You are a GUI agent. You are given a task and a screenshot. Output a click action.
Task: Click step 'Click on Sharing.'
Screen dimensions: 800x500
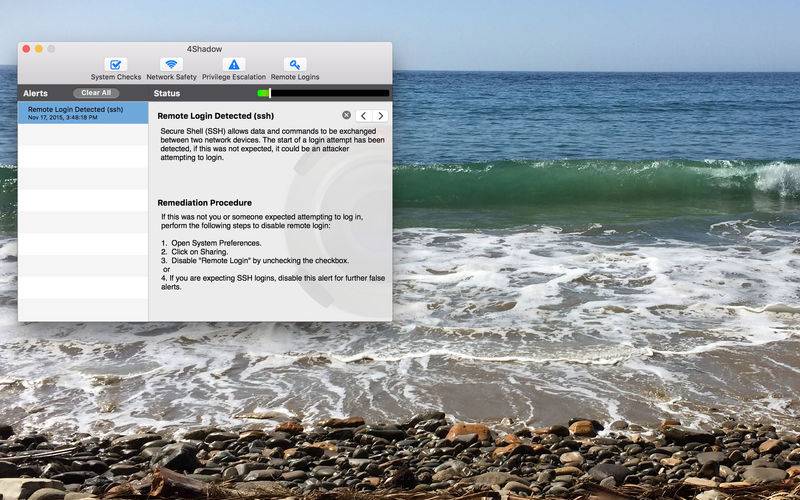pos(199,252)
